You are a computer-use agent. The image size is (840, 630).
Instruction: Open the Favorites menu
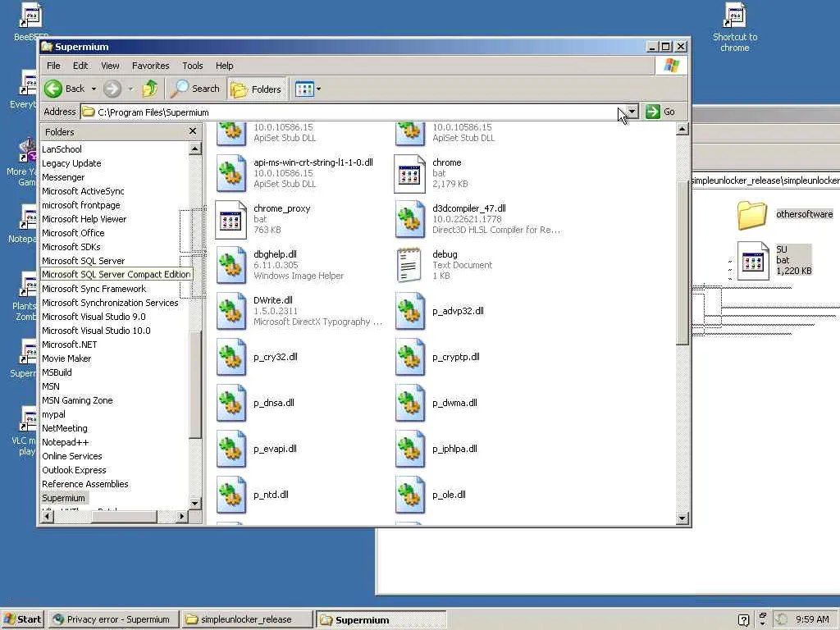(151, 66)
